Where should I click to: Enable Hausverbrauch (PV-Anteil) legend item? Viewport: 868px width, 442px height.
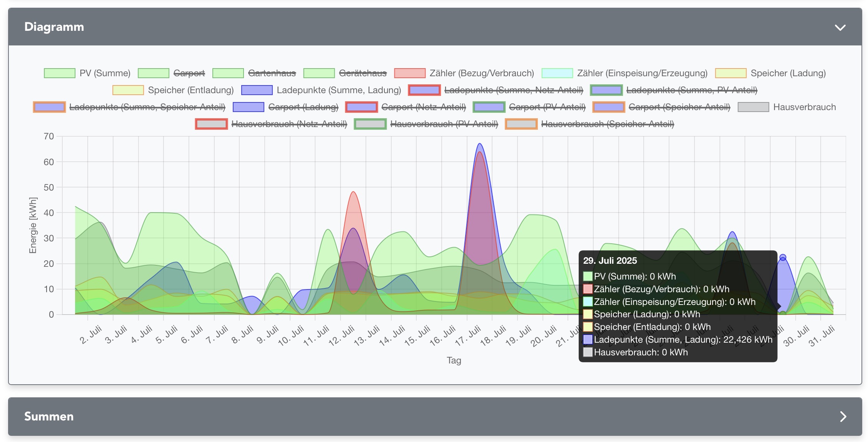tap(444, 124)
